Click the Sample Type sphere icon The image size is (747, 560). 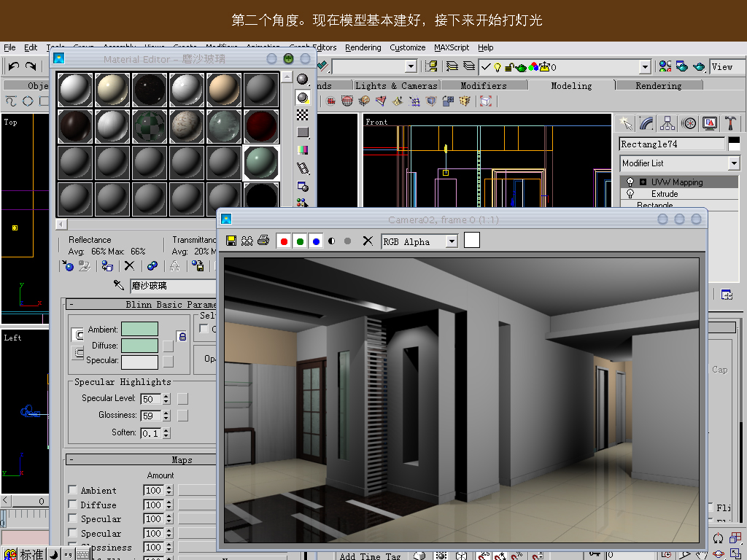click(x=303, y=79)
